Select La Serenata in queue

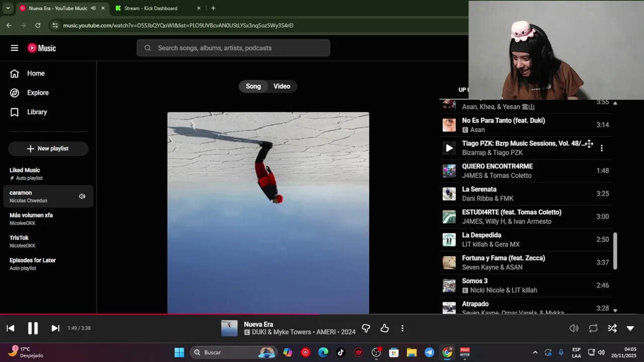click(x=526, y=194)
